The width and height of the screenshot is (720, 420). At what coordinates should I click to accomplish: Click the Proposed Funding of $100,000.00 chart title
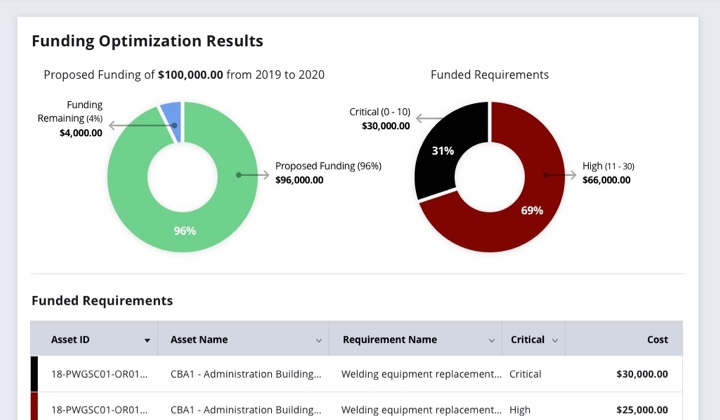(184, 75)
